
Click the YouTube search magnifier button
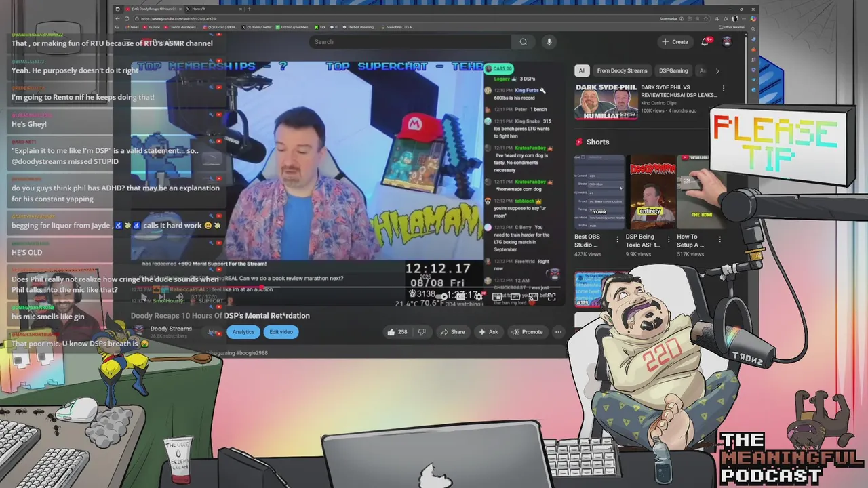523,42
